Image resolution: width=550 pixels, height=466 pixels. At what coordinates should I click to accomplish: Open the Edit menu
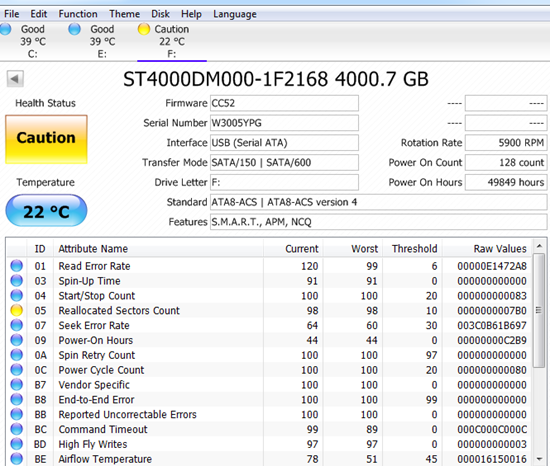[39, 14]
